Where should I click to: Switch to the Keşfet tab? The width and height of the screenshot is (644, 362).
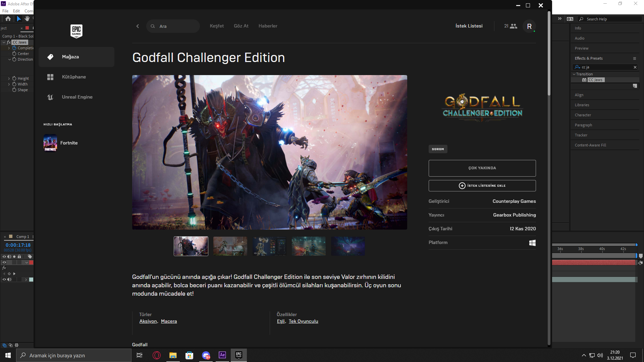(217, 26)
